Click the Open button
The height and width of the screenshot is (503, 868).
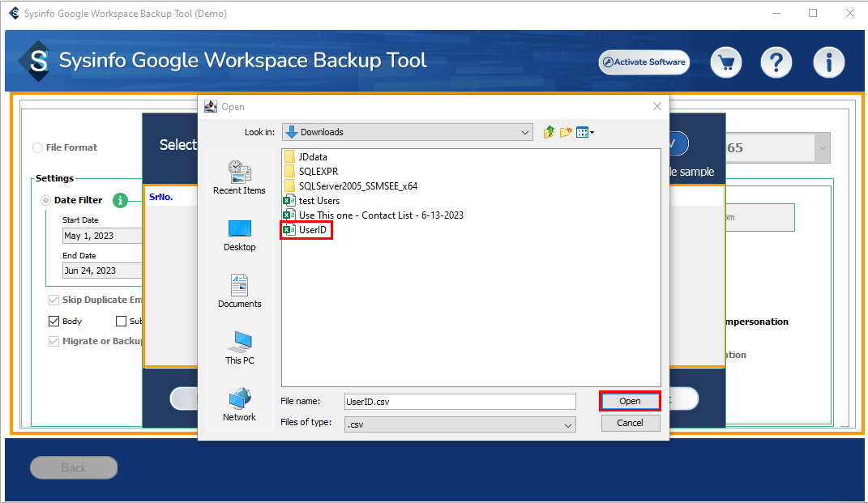click(x=630, y=401)
